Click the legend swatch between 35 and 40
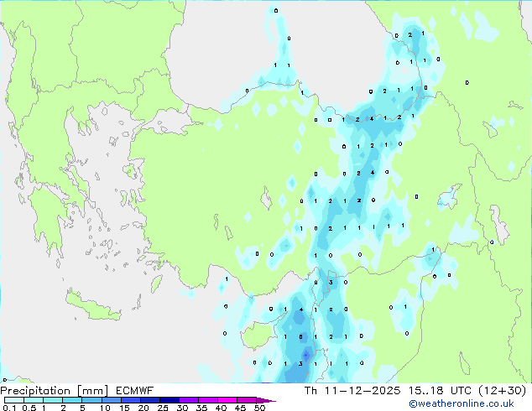 point(207,400)
